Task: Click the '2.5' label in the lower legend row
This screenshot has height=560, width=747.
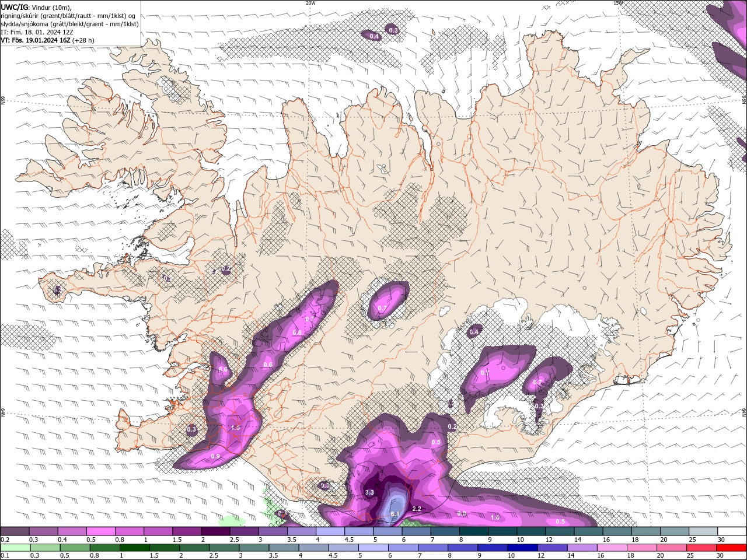Action: (214, 556)
